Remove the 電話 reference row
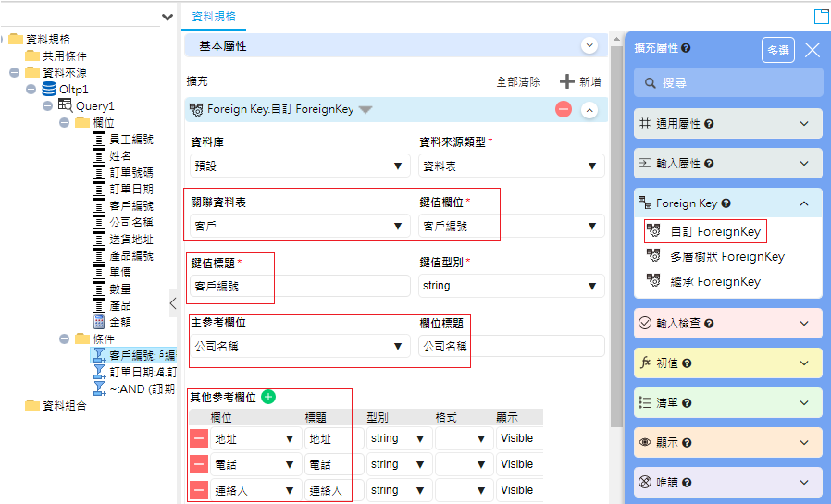The image size is (831, 504). click(199, 464)
